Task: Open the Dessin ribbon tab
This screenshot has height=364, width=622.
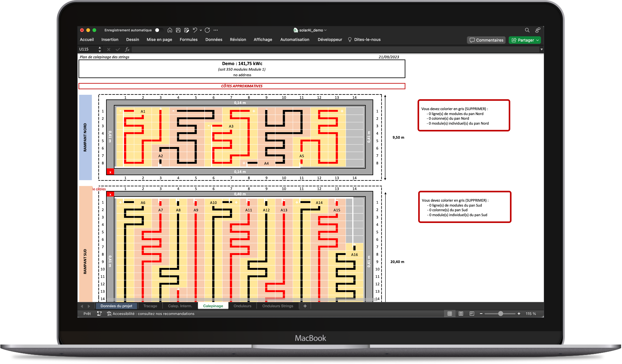Action: click(x=132, y=40)
